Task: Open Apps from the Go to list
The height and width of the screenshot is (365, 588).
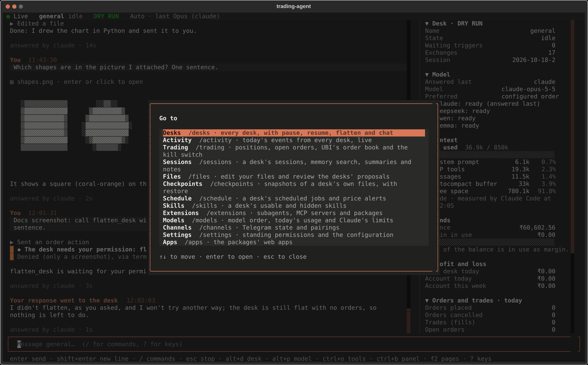Action: tap(294, 242)
